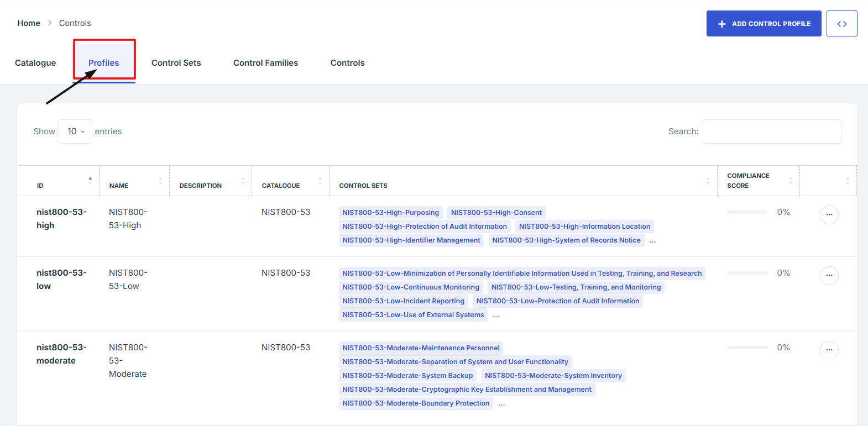Click the nist800-53-high compliance progress bar
The width and height of the screenshot is (868, 426).
click(746, 212)
